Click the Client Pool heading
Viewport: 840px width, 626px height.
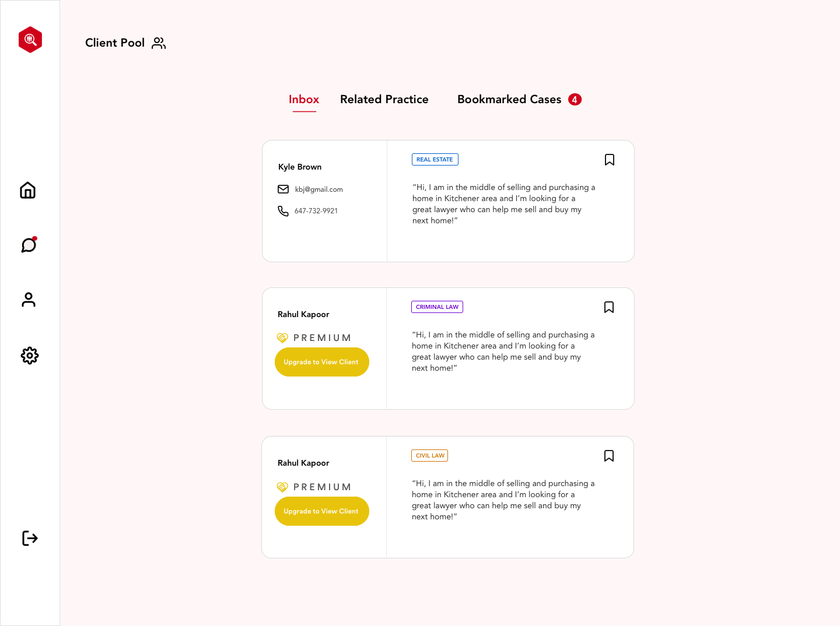click(x=115, y=43)
